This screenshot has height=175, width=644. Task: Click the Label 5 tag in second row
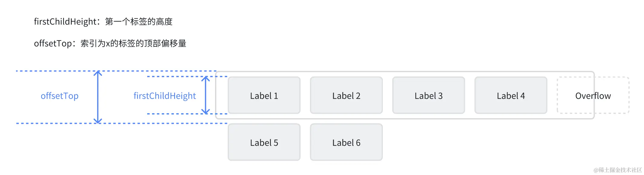point(264,142)
